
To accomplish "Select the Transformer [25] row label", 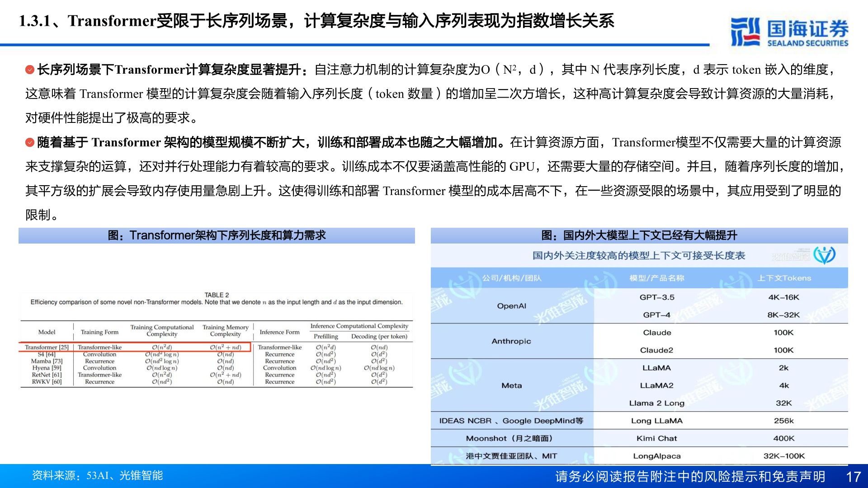I will pyautogui.click(x=47, y=347).
